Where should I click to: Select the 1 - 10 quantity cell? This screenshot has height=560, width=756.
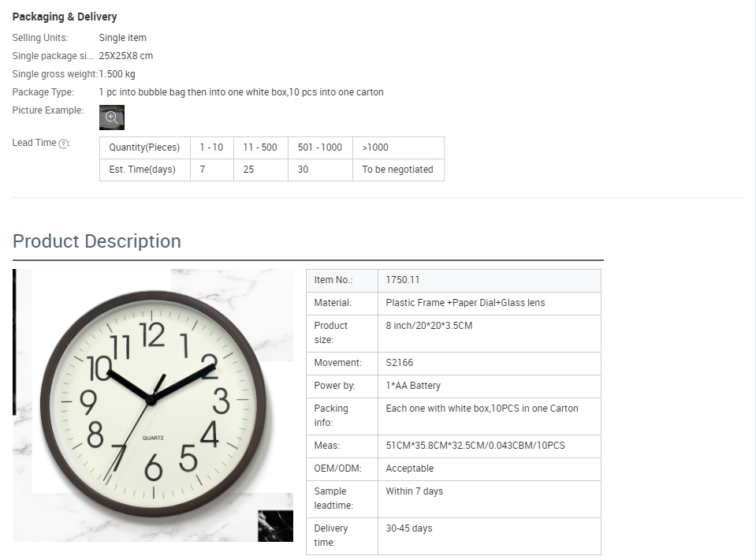211,147
